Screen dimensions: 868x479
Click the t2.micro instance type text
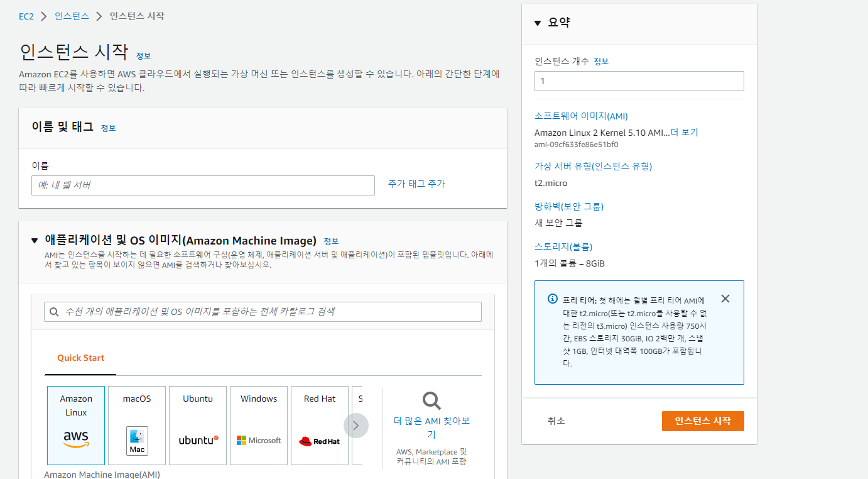[551, 184]
